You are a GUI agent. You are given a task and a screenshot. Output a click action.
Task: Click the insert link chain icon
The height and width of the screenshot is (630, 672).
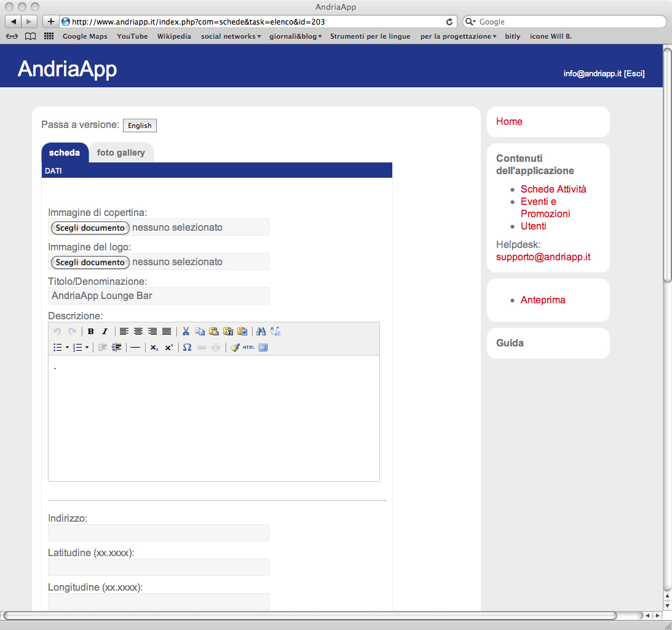click(x=202, y=348)
